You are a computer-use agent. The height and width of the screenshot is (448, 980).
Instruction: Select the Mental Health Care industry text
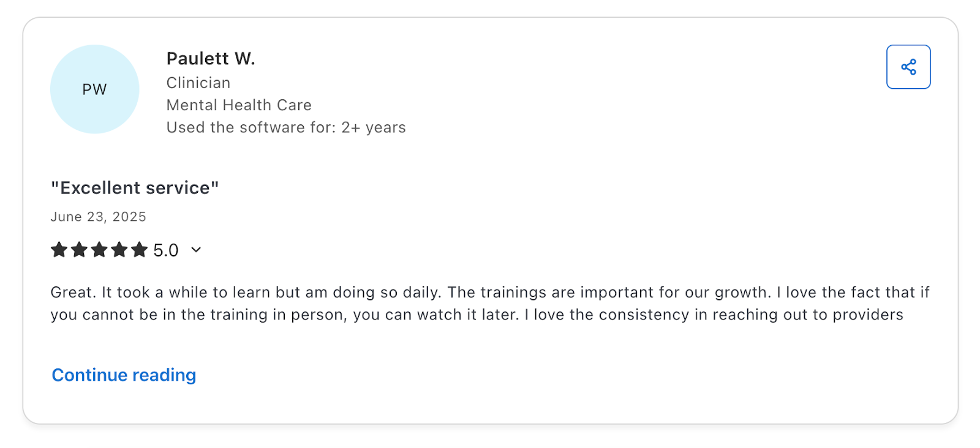pyautogui.click(x=239, y=105)
